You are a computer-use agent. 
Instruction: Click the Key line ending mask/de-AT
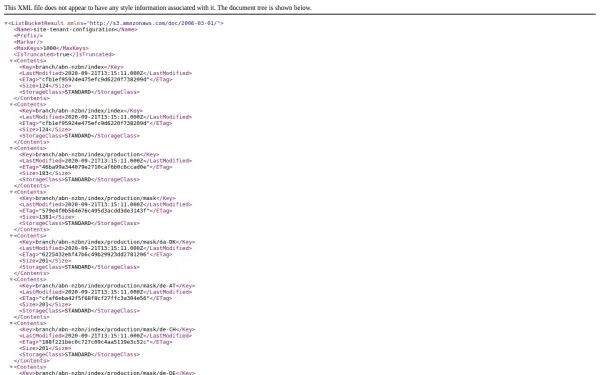coord(107,286)
